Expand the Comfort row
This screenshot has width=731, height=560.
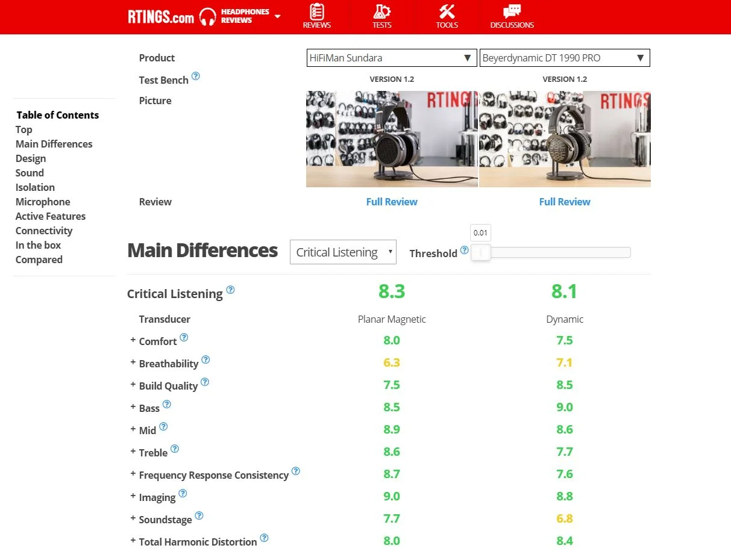[133, 340]
